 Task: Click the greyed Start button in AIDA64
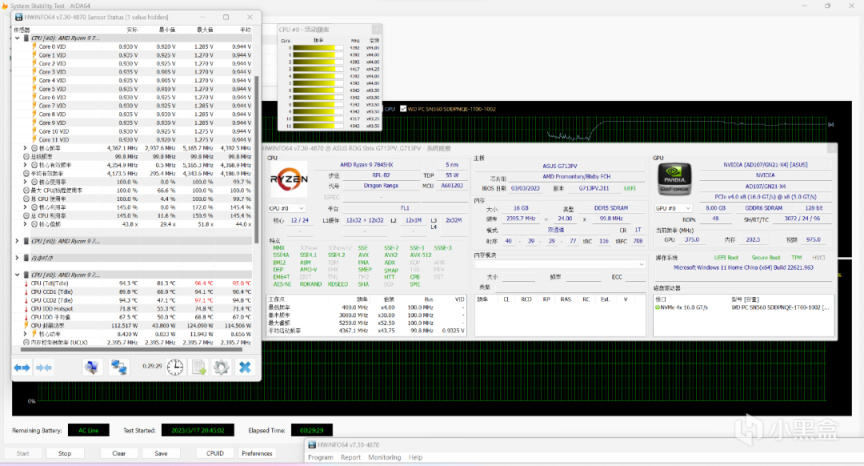(23, 453)
